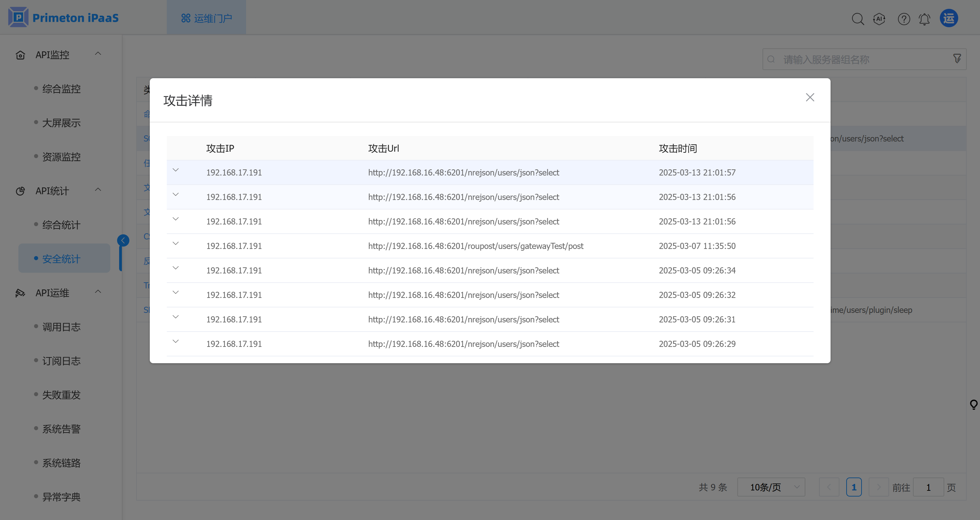Collapse the API监控 menu group
Image resolution: width=980 pixels, height=520 pixels.
[98, 54]
